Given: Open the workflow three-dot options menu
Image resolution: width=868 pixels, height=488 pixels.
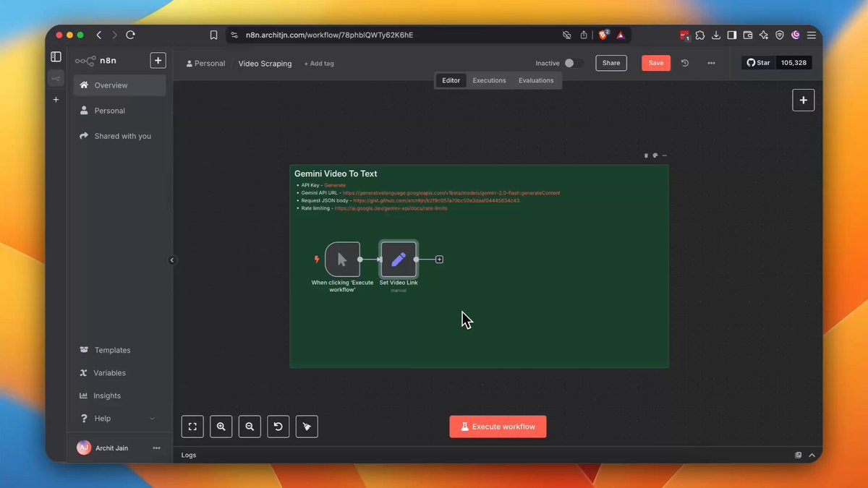Looking at the screenshot, I should [x=711, y=63].
